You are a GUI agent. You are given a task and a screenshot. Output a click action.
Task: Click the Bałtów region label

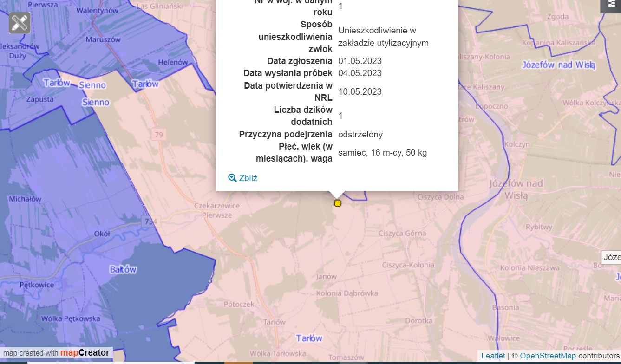coord(123,269)
